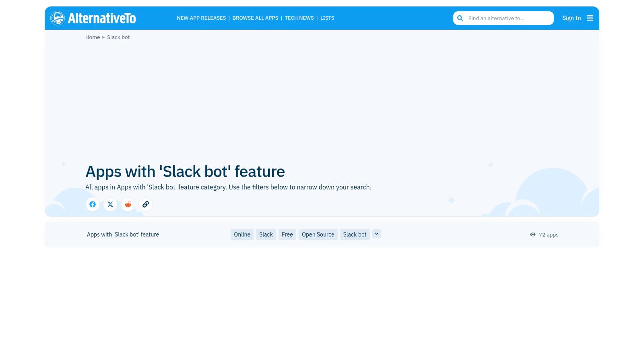The width and height of the screenshot is (644, 362).
Task: Share page on Facebook
Action: [x=93, y=204]
